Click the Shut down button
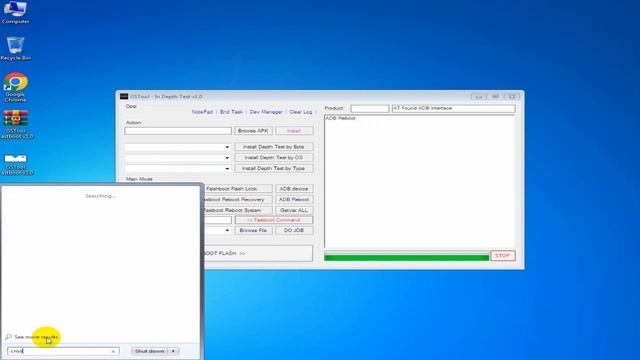This screenshot has width=640, height=360. [149, 351]
